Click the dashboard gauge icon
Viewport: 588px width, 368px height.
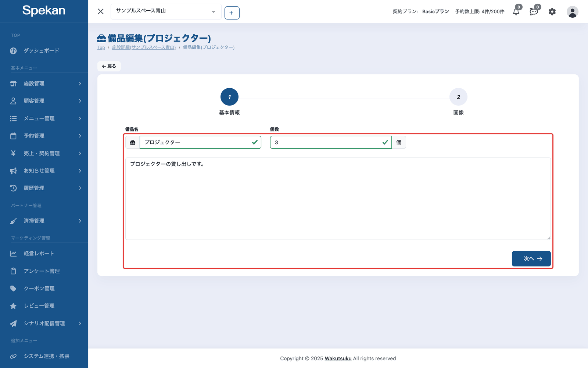pyautogui.click(x=13, y=51)
